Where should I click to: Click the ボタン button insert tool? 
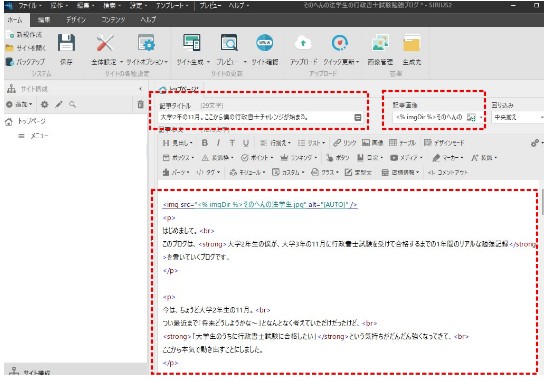[x=337, y=158]
